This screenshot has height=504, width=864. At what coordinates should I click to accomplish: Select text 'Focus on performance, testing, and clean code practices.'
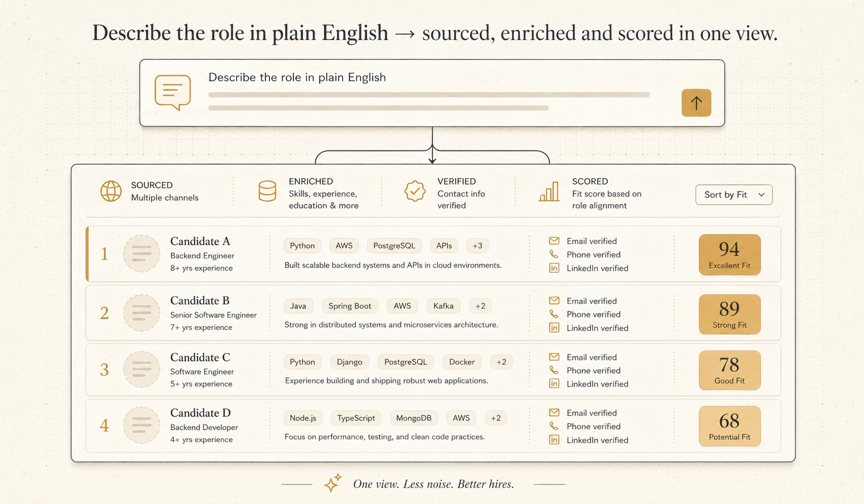click(x=385, y=437)
